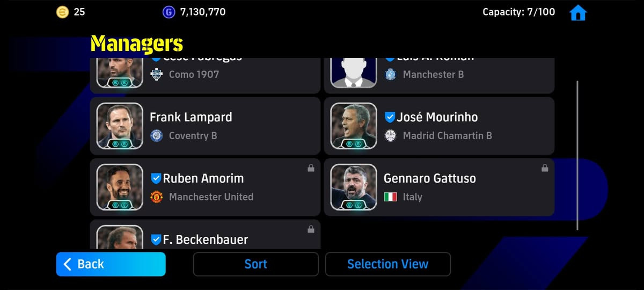Click the Como 1907 club badge
The image size is (644, 290).
point(156,74)
